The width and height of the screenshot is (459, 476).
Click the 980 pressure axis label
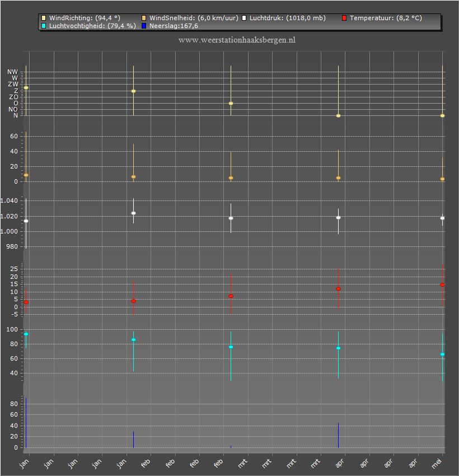pyautogui.click(x=12, y=246)
